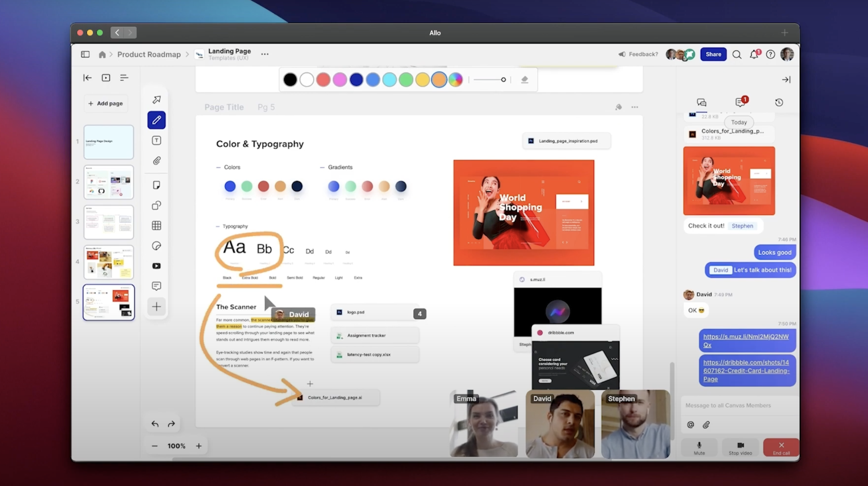Open page 4 thumbnail in sidebar
The width and height of the screenshot is (868, 486).
click(109, 262)
